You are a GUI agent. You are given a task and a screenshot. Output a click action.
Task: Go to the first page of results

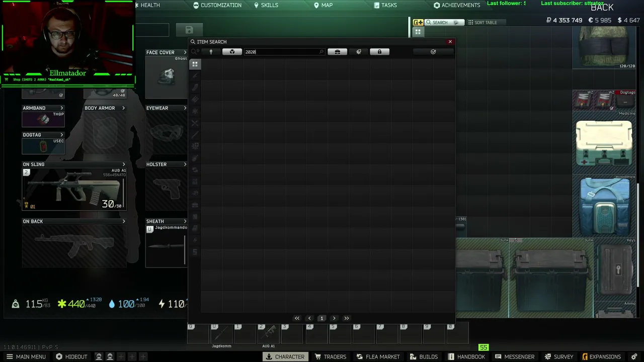[297, 318]
